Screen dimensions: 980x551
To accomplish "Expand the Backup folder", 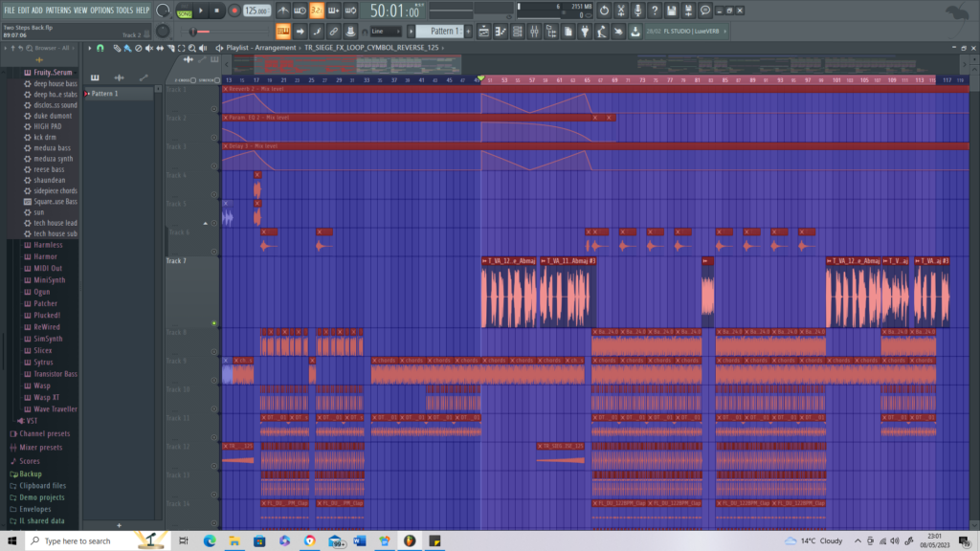I will point(30,474).
